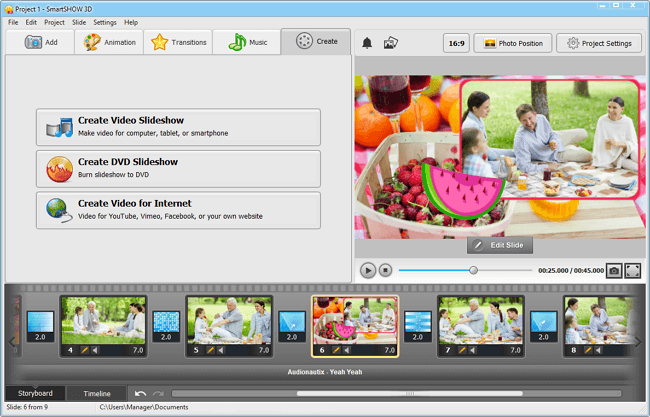Image resolution: width=650 pixels, height=417 pixels.
Task: Select the Create tab
Action: [316, 41]
